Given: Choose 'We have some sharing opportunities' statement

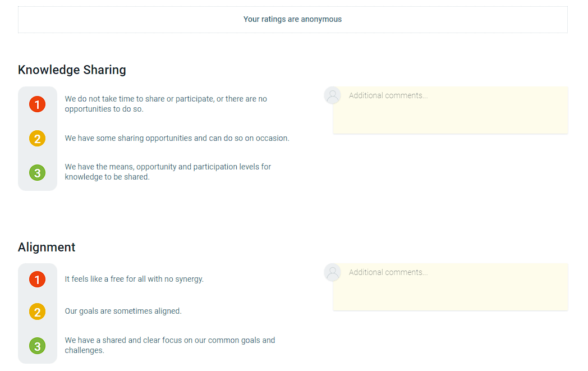Looking at the screenshot, I should point(177,138).
